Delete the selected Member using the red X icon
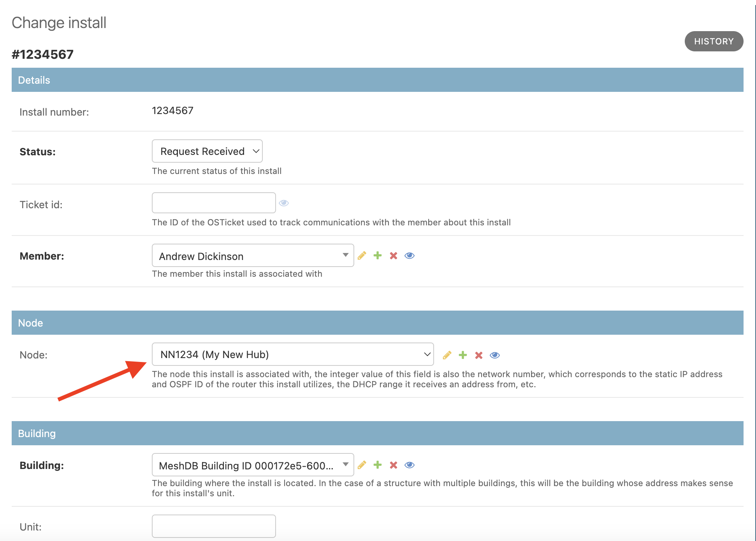Viewport: 756px width, 541px height. (x=394, y=256)
